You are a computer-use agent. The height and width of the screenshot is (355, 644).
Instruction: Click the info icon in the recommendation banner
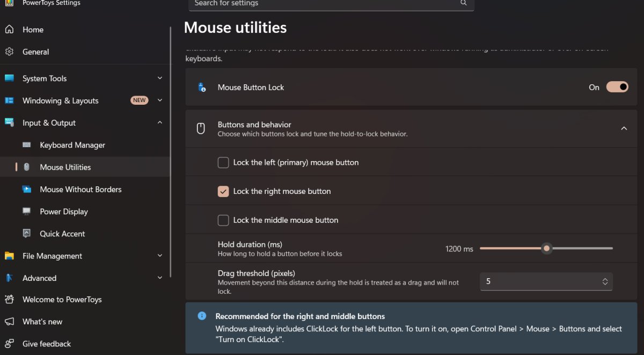(x=202, y=316)
